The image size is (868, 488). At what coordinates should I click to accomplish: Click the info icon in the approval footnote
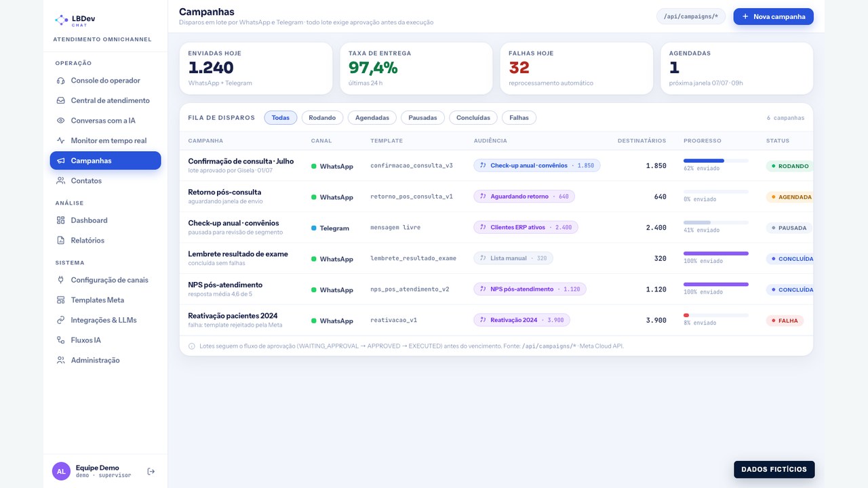(x=192, y=346)
